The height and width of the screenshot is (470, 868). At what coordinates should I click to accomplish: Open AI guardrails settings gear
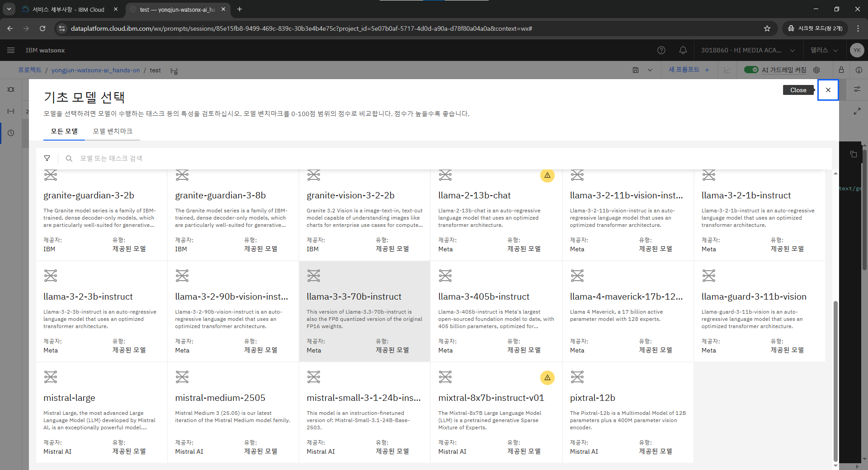(816, 70)
